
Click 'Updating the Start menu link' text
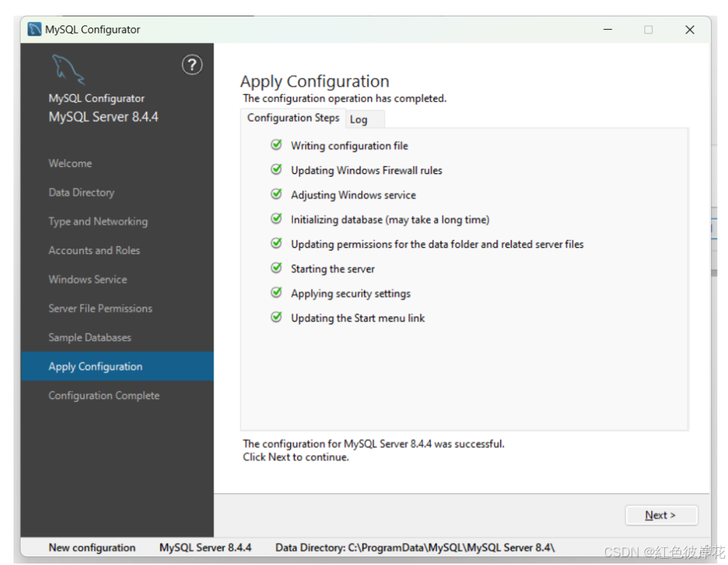tap(358, 318)
